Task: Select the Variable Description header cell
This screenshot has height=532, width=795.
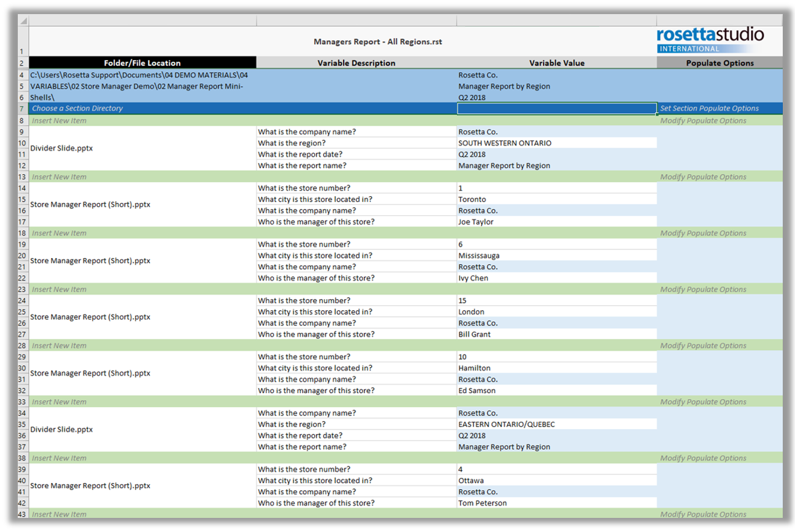Action: (x=356, y=63)
